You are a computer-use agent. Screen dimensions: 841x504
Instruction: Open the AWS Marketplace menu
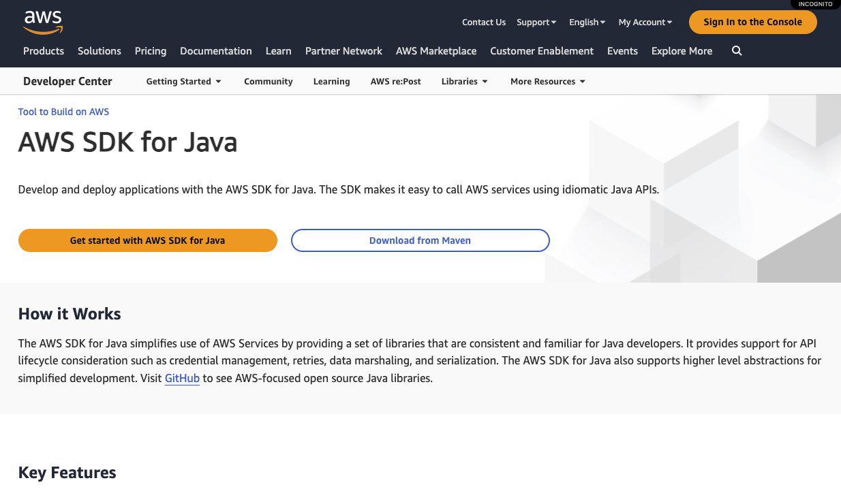436,51
